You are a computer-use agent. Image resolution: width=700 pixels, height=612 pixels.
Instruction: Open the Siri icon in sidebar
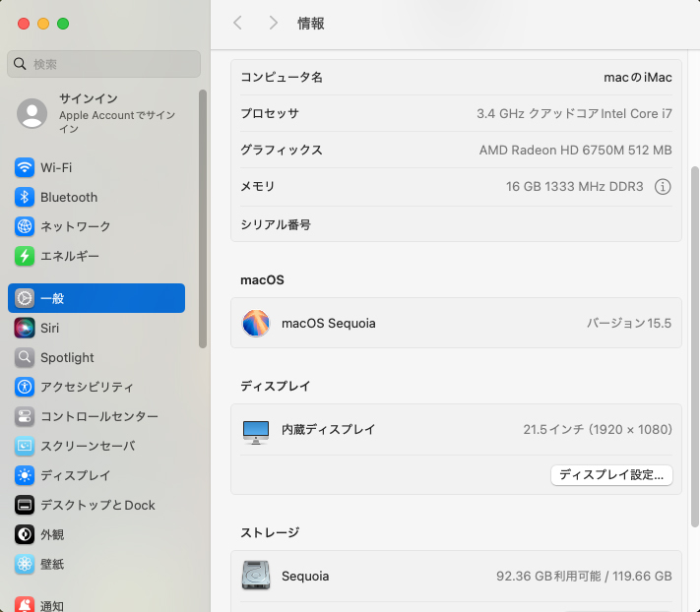tap(25, 328)
